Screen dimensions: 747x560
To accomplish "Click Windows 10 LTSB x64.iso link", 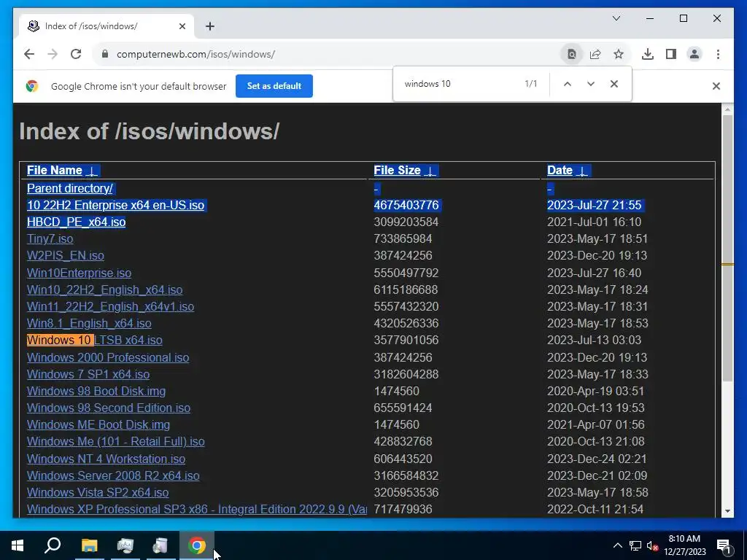I will pyautogui.click(x=95, y=340).
